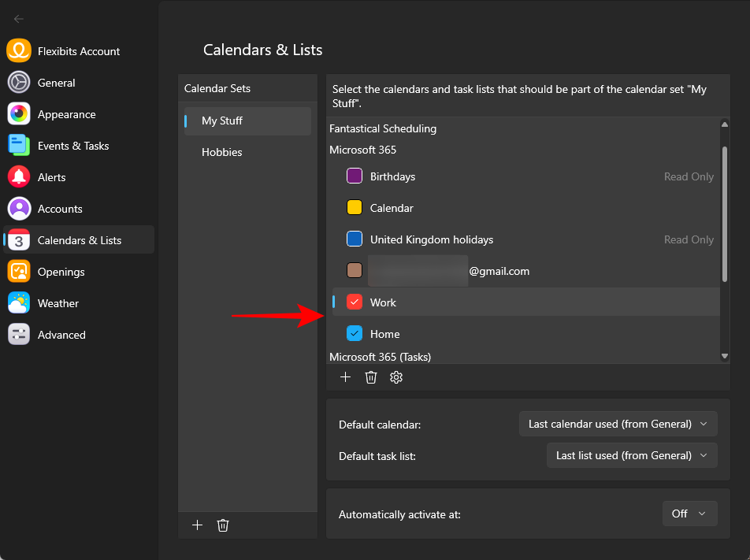Image resolution: width=750 pixels, height=560 pixels.
Task: Add a new calendar set
Action: (198, 525)
